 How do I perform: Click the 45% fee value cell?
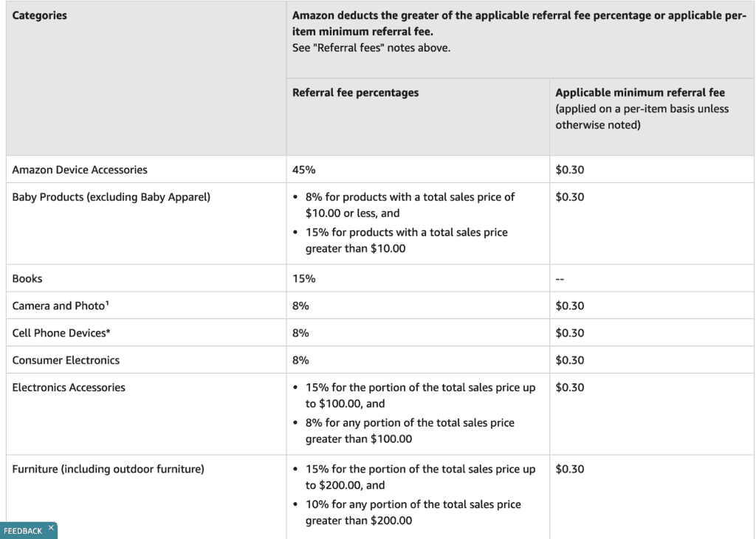pyautogui.click(x=301, y=169)
